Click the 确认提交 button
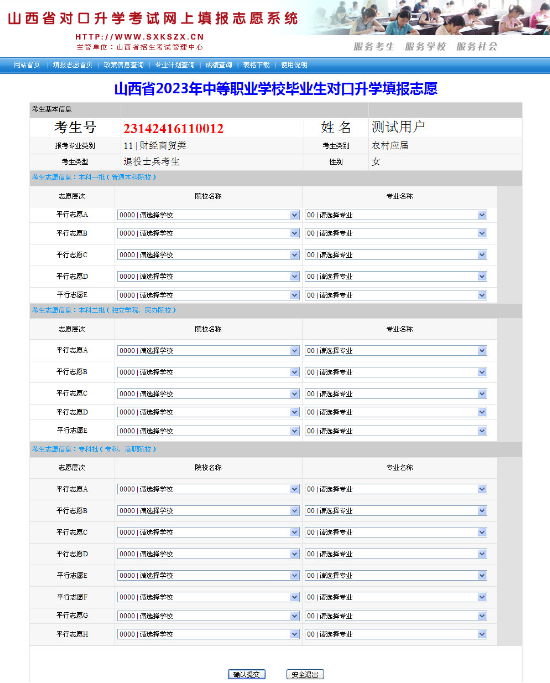 point(246,674)
